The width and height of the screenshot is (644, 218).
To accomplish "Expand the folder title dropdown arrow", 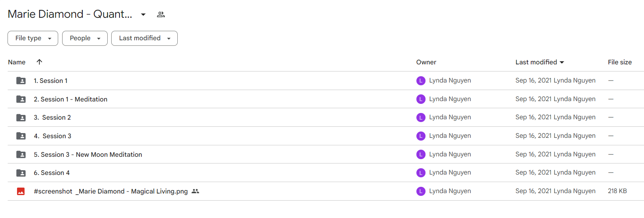I will (143, 15).
